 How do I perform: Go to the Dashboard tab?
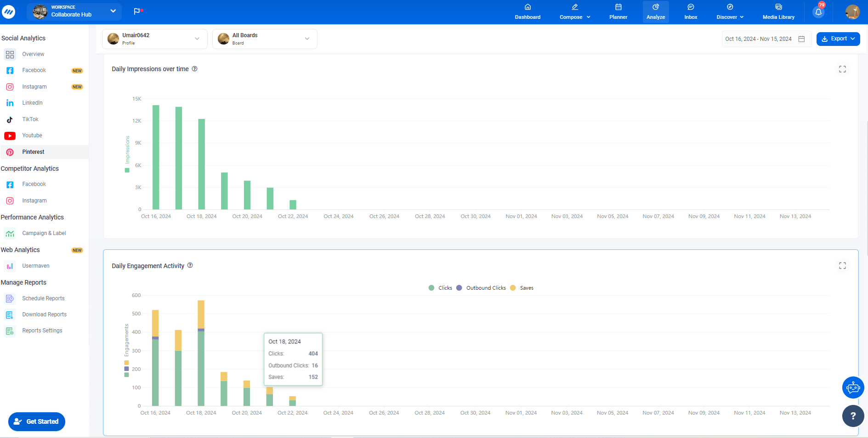(x=528, y=12)
